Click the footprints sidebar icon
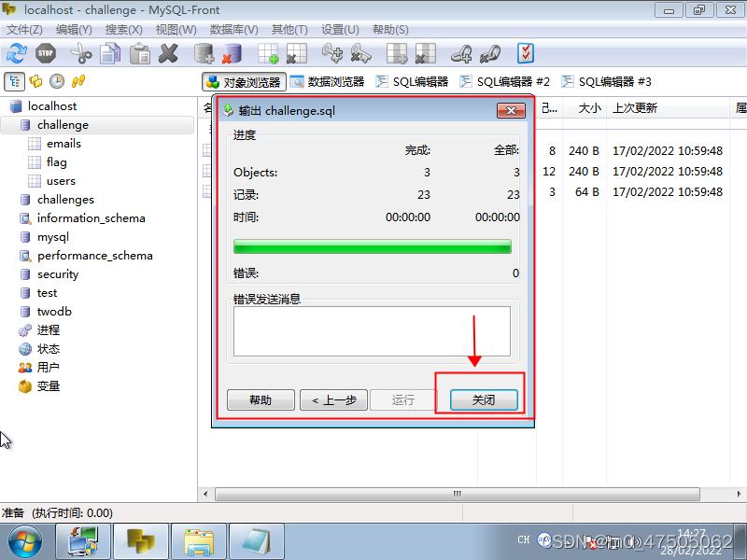The width and height of the screenshot is (747, 560). pos(78,81)
